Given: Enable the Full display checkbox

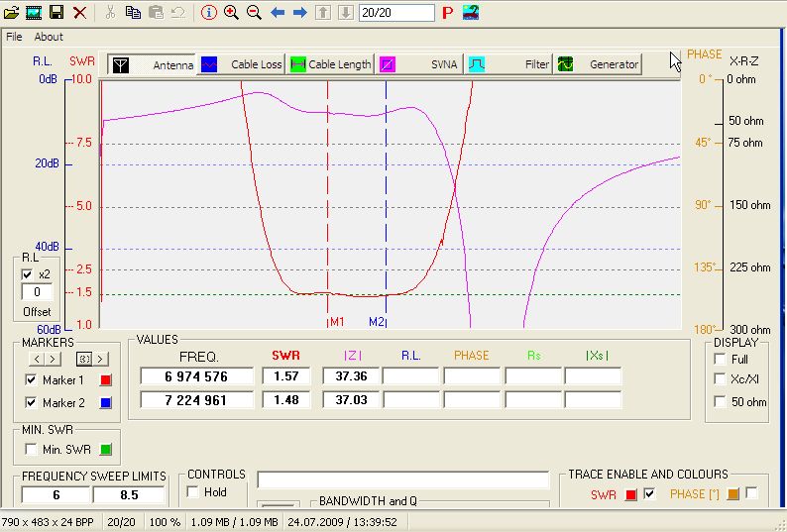Looking at the screenshot, I should pos(720,359).
